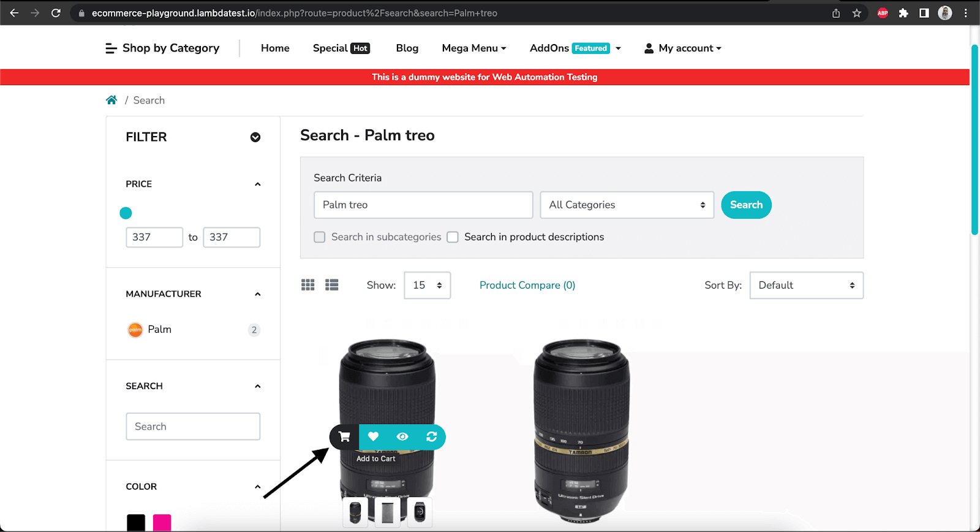Click the maximum price input field

[232, 237]
